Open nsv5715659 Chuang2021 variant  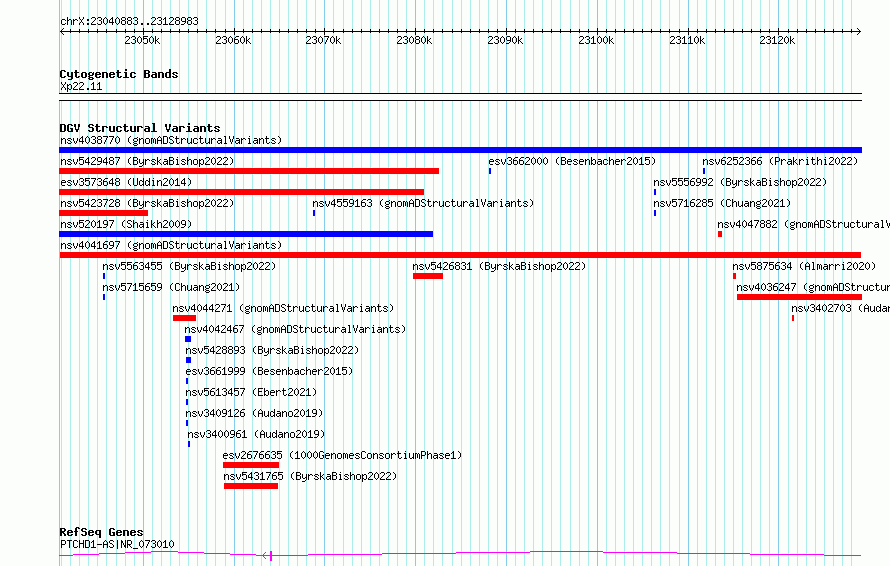point(171,287)
